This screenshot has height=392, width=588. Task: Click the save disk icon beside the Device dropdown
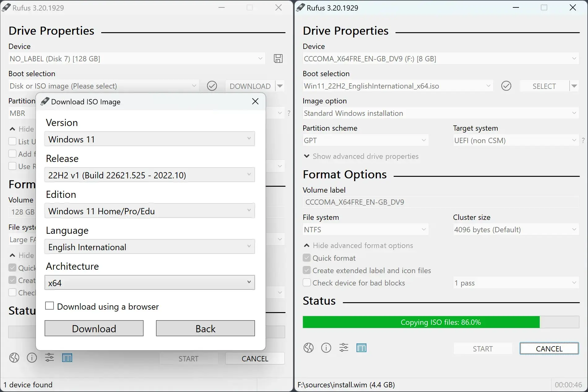coord(278,59)
